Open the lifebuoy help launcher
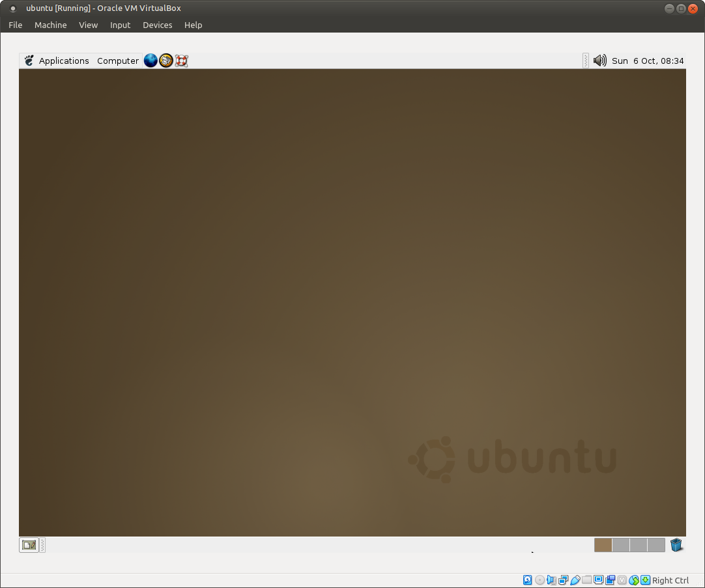The image size is (705, 588). tap(181, 60)
